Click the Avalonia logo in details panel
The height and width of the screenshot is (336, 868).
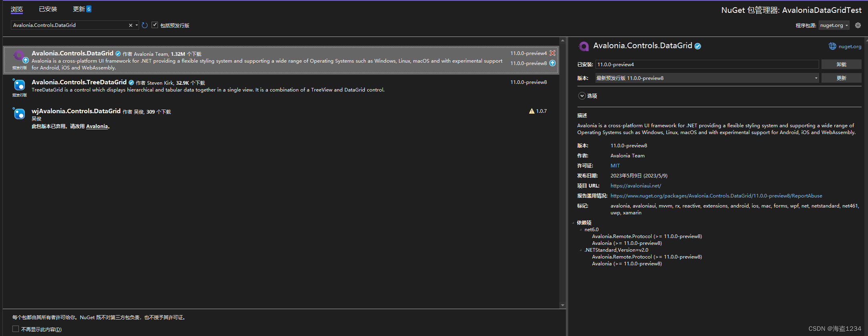584,46
